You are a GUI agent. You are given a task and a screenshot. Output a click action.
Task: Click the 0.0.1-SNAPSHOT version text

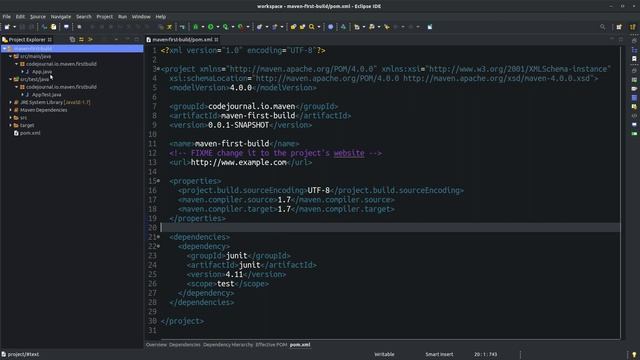click(238, 125)
